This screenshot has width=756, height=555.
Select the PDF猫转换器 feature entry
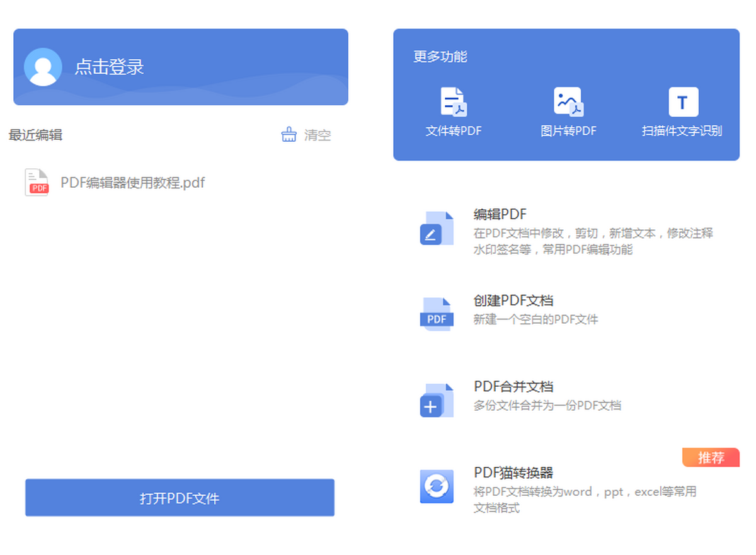pos(510,473)
